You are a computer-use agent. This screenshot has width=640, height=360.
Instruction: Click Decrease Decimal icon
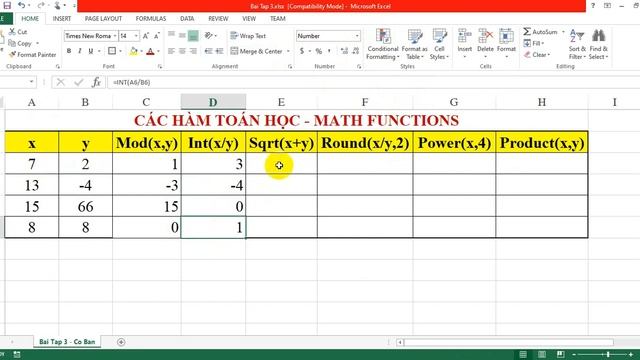[x=356, y=51]
